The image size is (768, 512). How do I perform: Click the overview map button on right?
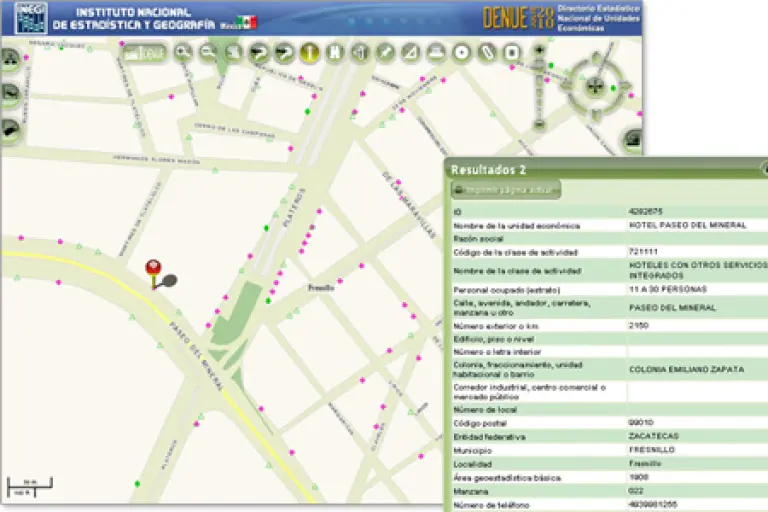633,140
